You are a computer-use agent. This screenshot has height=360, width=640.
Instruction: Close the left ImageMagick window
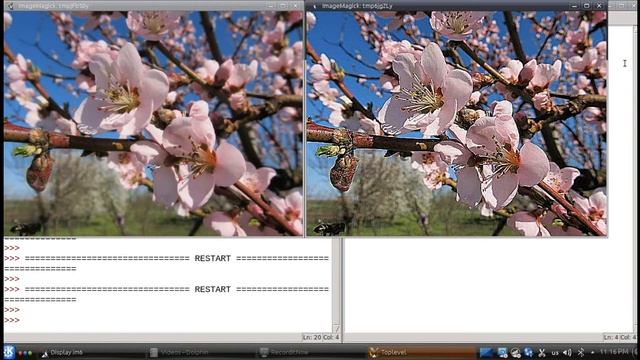[295, 6]
